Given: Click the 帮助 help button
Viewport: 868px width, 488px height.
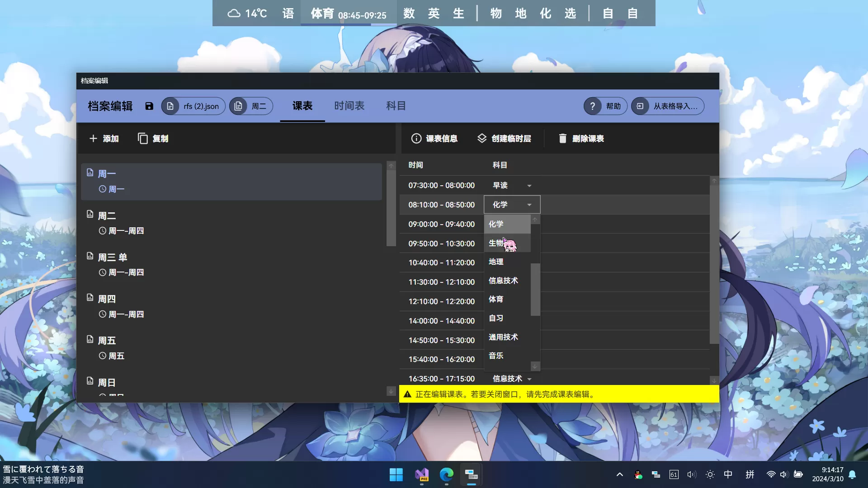Looking at the screenshot, I should pos(605,106).
